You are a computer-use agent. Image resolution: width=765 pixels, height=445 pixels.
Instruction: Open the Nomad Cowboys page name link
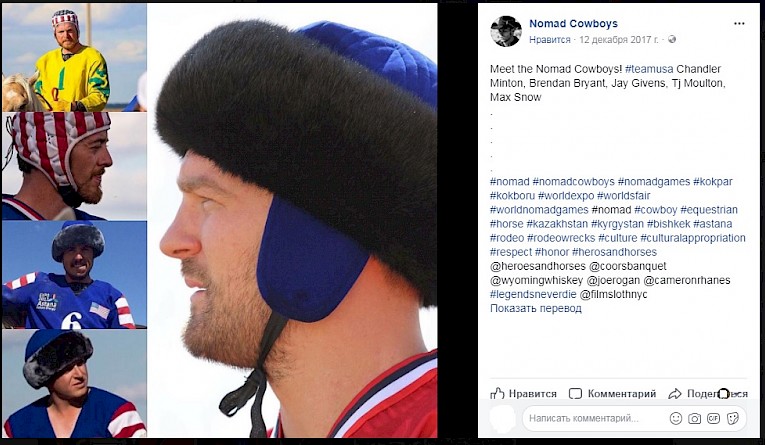(573, 23)
